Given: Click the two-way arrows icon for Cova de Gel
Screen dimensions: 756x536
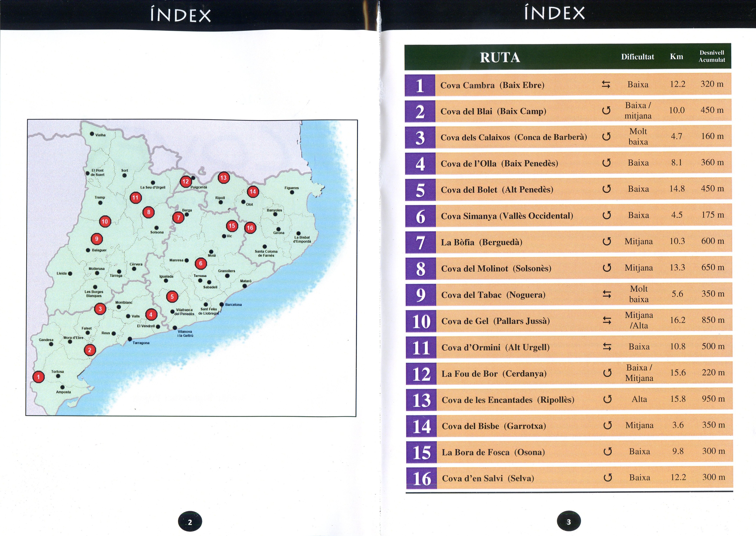Looking at the screenshot, I should click(607, 320).
